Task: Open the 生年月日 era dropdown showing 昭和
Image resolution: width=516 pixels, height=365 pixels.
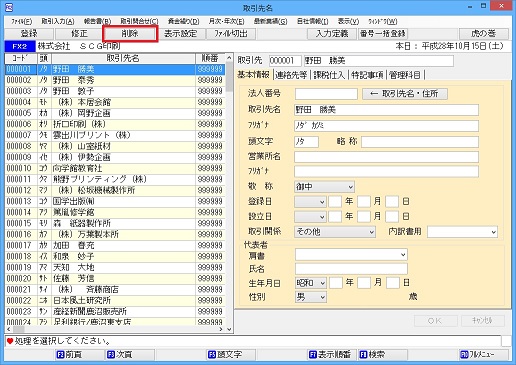Action: click(311, 283)
